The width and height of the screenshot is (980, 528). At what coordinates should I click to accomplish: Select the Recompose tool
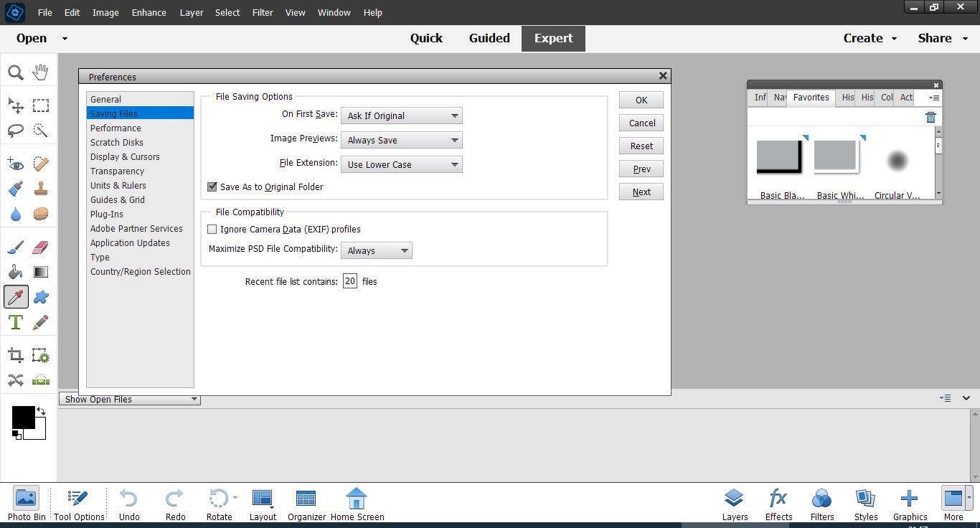point(41,355)
